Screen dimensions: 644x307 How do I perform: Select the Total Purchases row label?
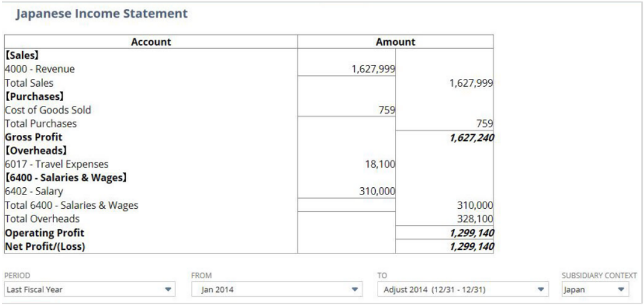pos(41,123)
